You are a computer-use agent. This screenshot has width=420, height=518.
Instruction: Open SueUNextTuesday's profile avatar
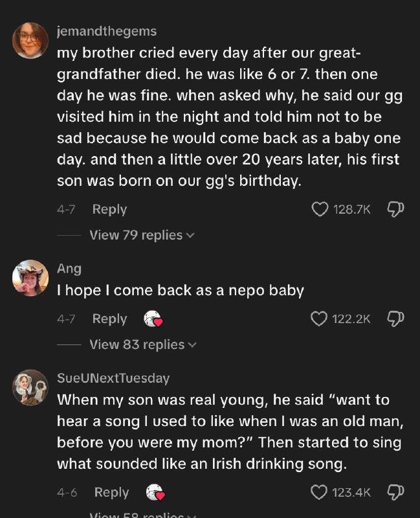30,388
